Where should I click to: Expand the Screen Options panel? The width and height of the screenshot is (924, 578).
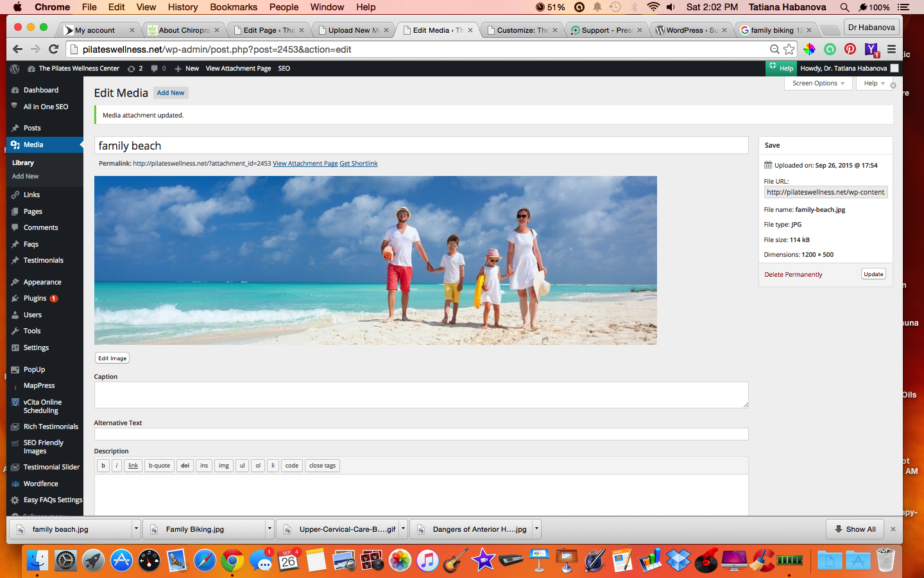pos(818,83)
